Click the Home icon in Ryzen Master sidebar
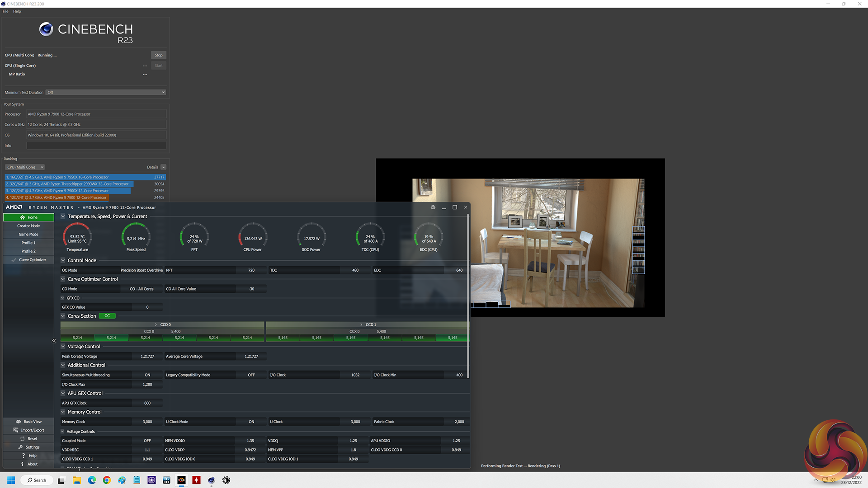 click(x=22, y=217)
